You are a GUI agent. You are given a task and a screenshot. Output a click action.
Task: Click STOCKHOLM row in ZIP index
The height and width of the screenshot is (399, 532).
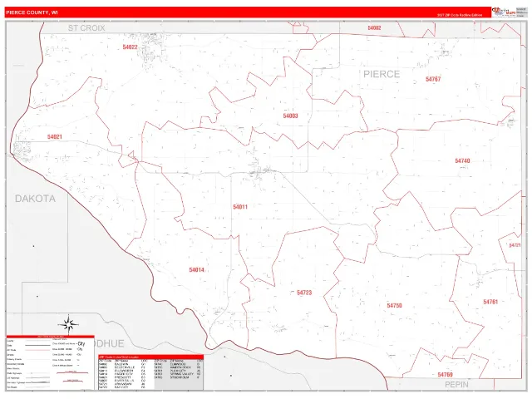pos(179,377)
